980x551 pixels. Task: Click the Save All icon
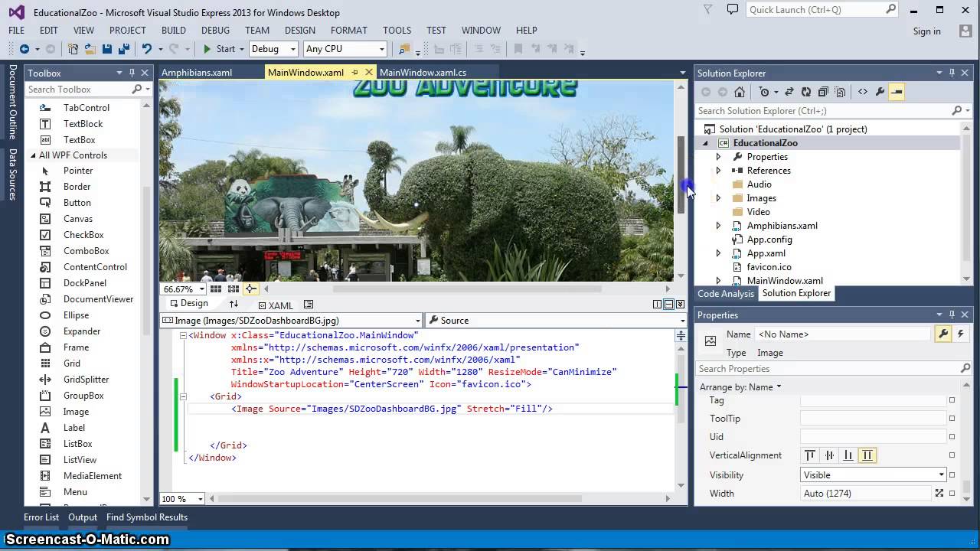tap(122, 49)
